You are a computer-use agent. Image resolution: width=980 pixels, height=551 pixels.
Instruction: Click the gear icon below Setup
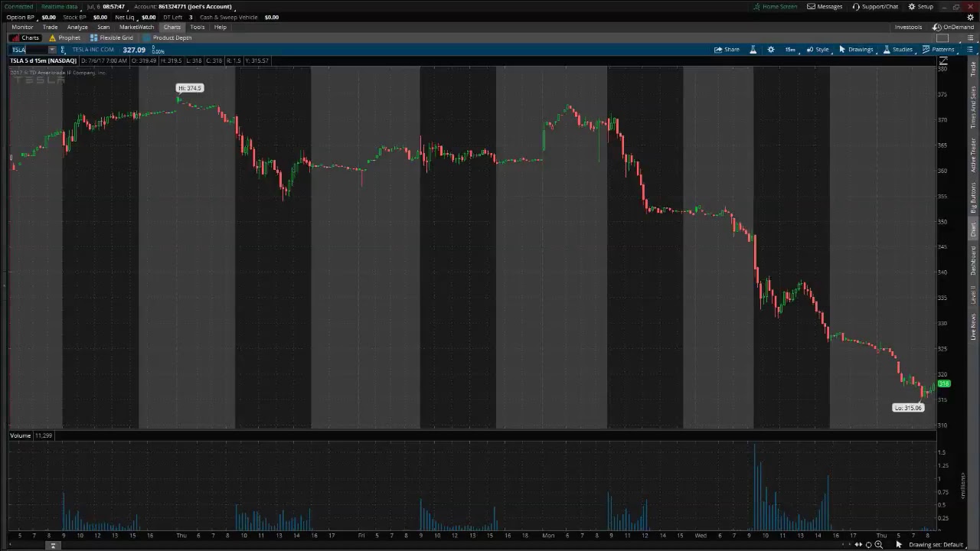[971, 17]
